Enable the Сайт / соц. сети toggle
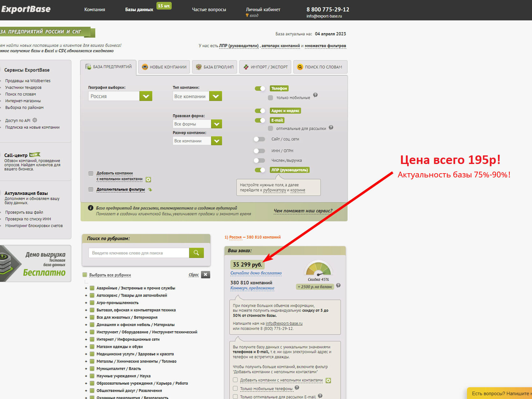Screen dimensions: 532x399 259,139
